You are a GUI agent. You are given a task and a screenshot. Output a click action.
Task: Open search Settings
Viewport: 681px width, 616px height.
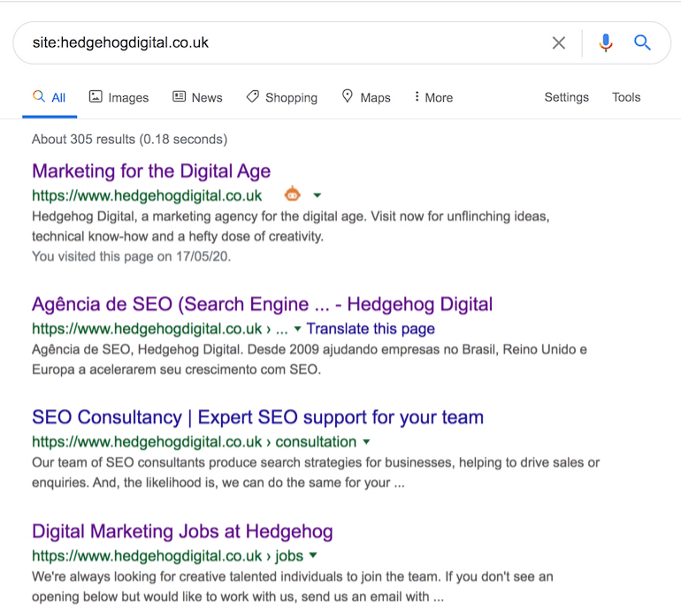tap(566, 97)
